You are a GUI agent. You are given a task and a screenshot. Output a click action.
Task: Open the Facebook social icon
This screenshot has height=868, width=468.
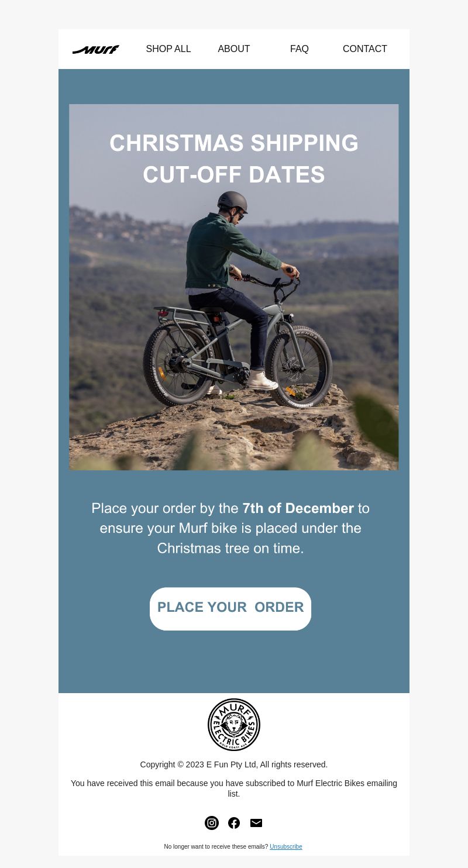tap(234, 823)
